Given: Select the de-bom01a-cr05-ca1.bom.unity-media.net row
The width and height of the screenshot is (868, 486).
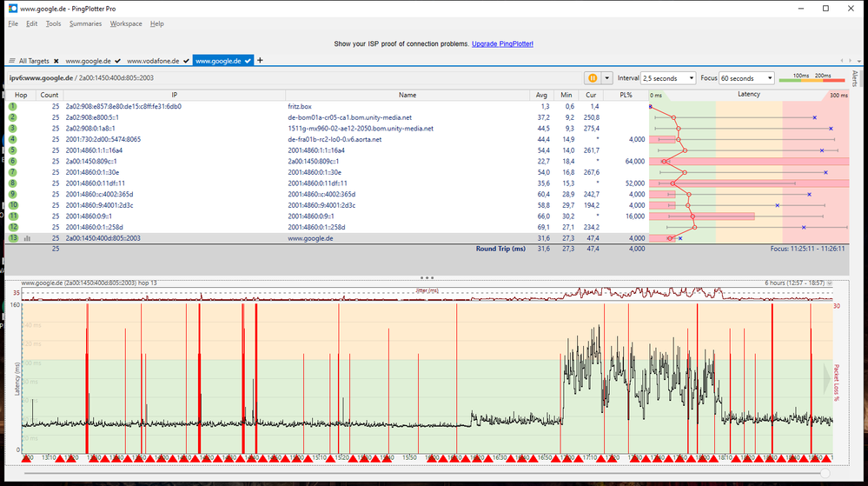Looking at the screenshot, I should pos(427,117).
